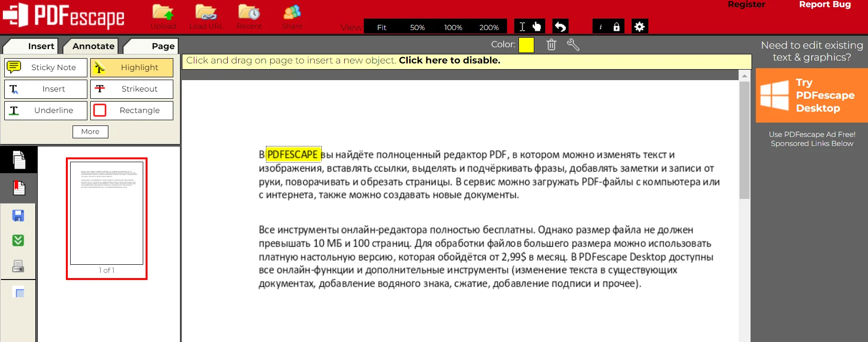Set view zoom to Fit
Screen dimensions: 868x342
(381, 27)
